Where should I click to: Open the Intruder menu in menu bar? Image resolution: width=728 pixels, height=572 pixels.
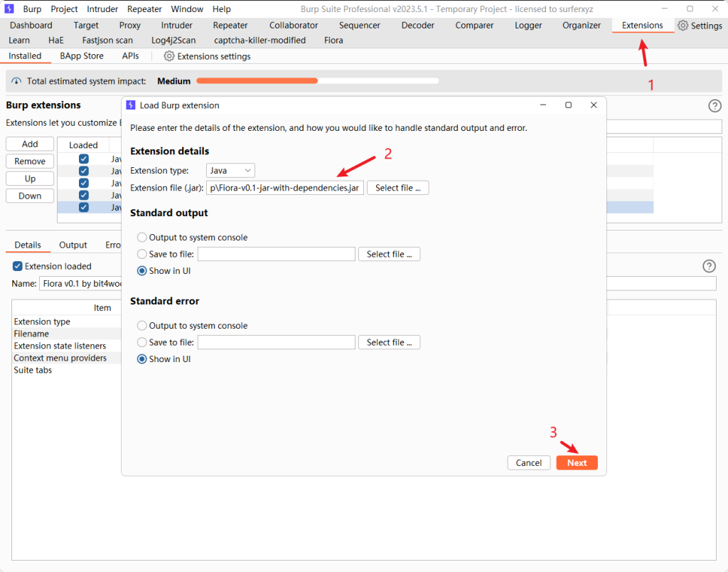[x=102, y=9]
